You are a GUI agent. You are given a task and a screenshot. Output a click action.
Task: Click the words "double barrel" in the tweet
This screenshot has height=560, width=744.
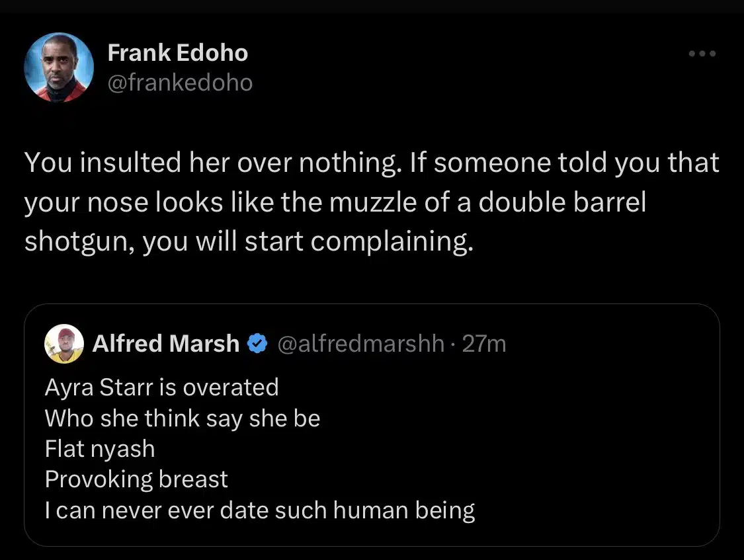click(x=561, y=202)
